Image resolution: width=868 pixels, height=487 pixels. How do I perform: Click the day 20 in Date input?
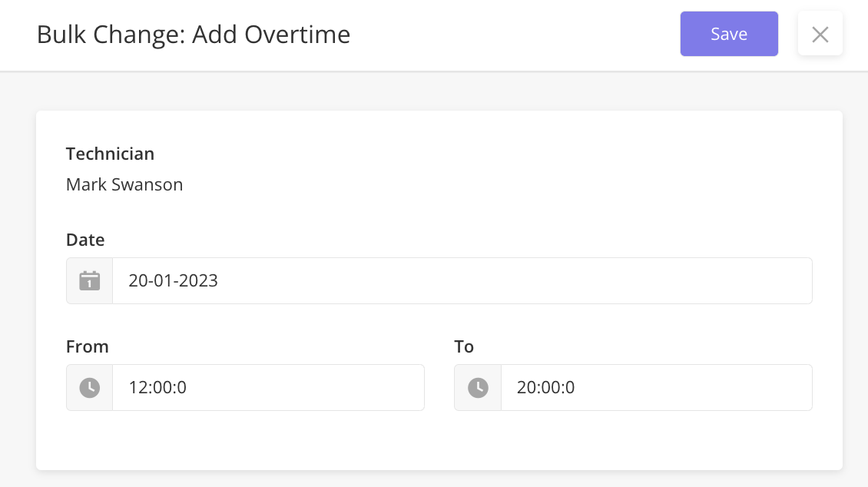click(x=137, y=280)
